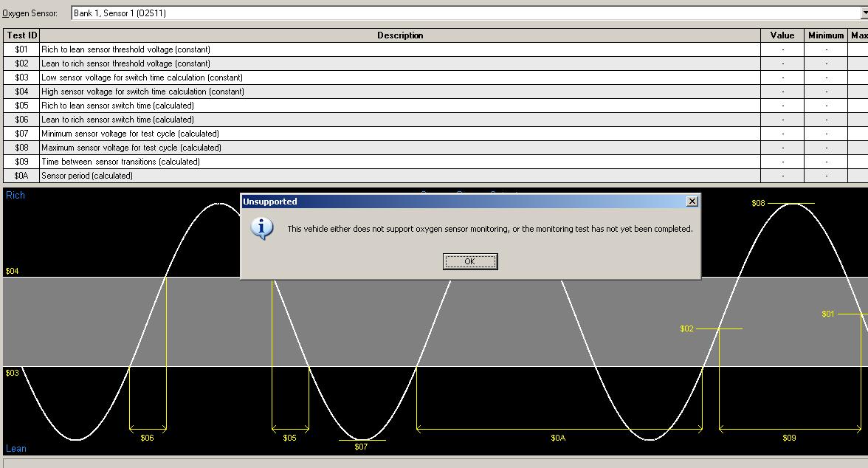Click the $09 marker on the waveform
The image size is (868, 468).
(x=789, y=438)
